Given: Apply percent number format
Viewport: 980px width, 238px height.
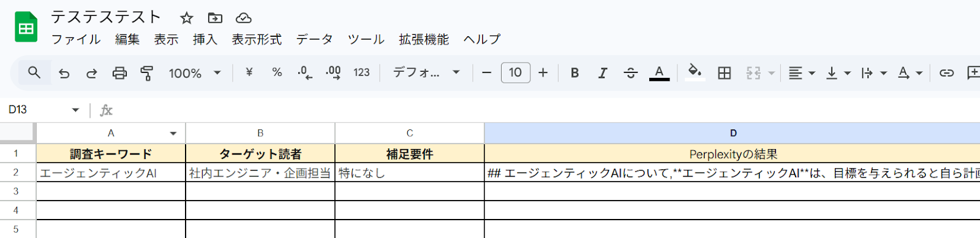Looking at the screenshot, I should coord(277,72).
